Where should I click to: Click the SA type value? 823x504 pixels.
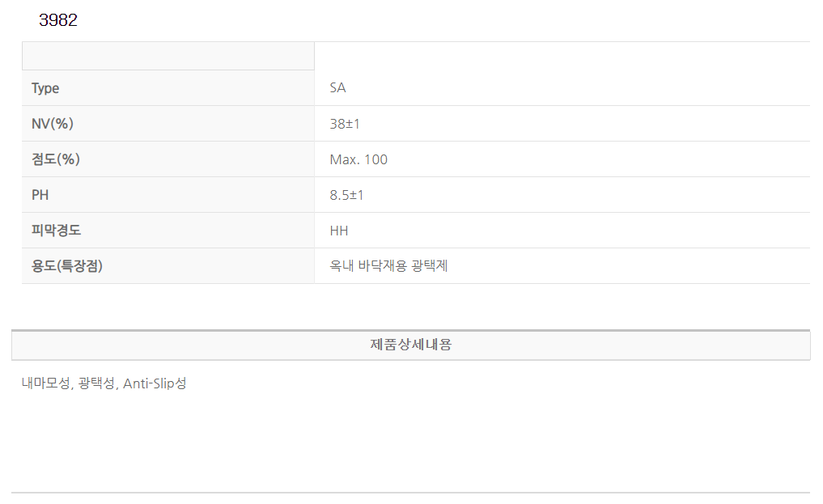[x=338, y=88]
